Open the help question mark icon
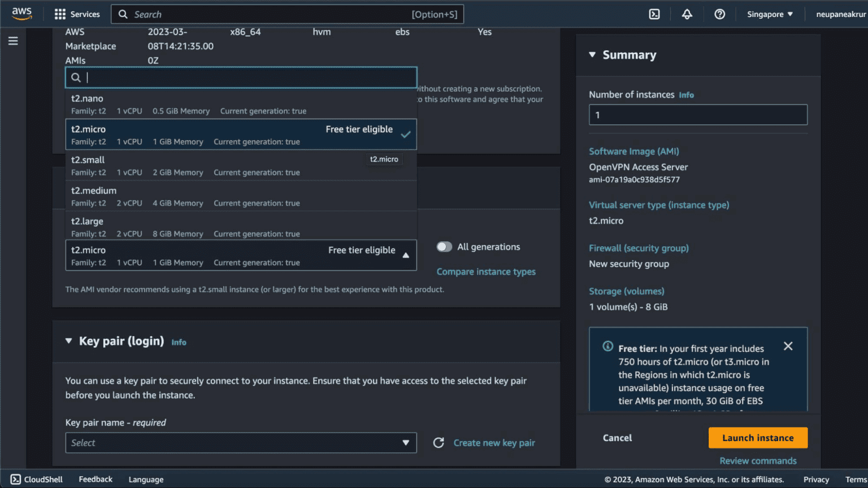The image size is (868, 488). pos(719,14)
